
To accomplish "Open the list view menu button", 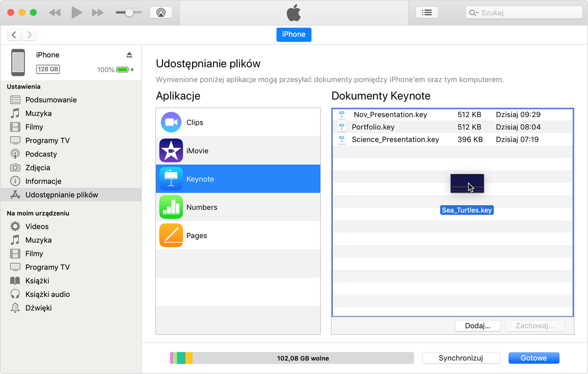I will pyautogui.click(x=427, y=12).
